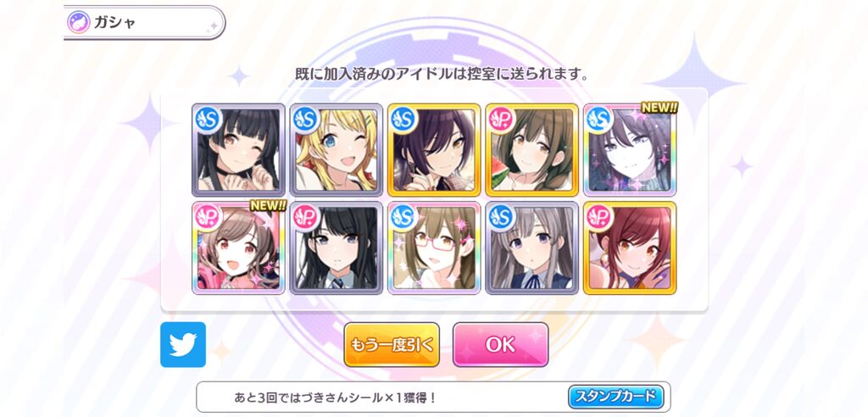Select the black-haired winking idol card

pos(238,149)
